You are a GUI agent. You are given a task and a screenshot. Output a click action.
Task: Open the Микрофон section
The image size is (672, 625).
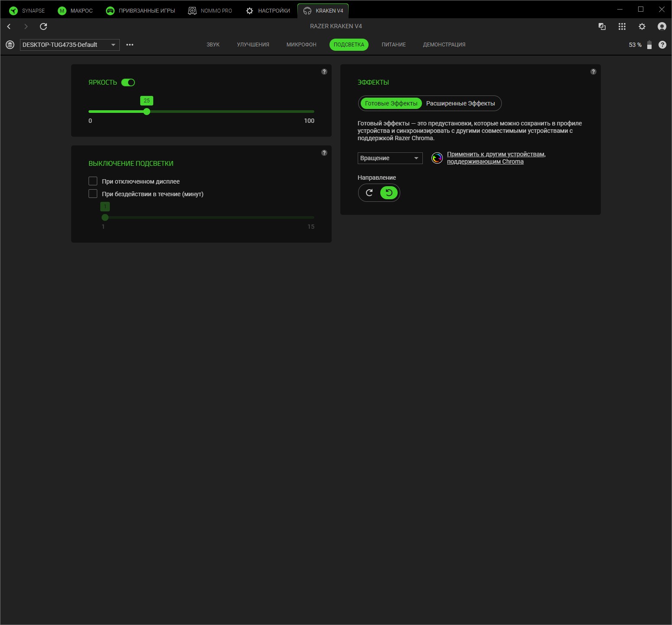[301, 45]
